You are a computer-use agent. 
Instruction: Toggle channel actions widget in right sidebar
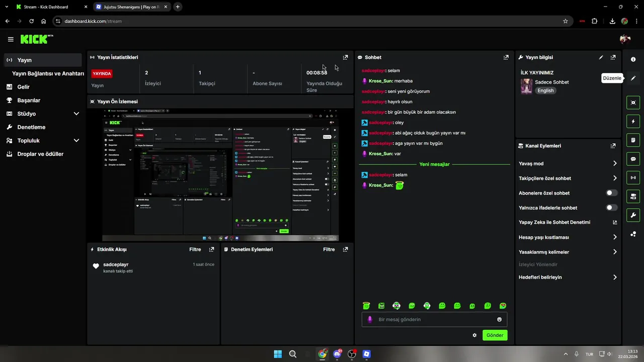click(x=633, y=196)
